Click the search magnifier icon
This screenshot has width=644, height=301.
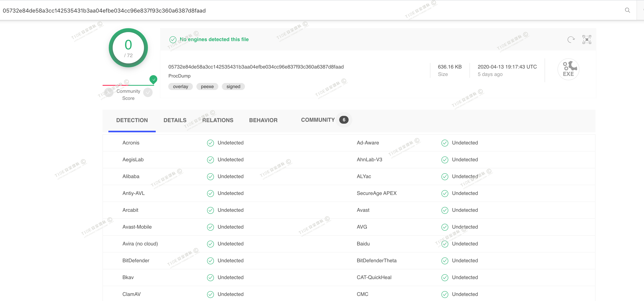click(x=627, y=10)
